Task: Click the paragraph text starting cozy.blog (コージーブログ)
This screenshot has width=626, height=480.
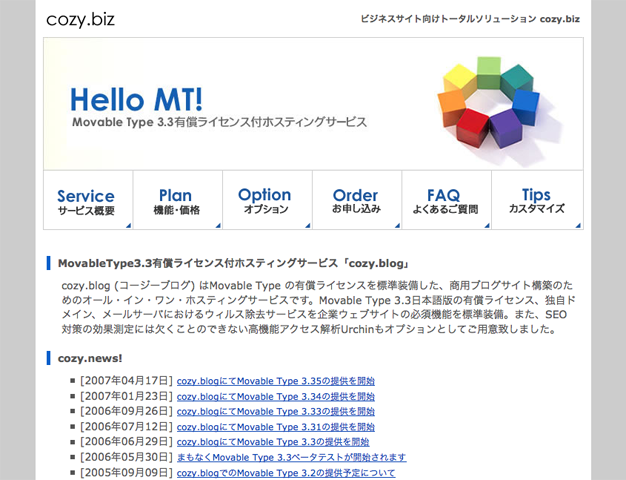Action: point(317,307)
